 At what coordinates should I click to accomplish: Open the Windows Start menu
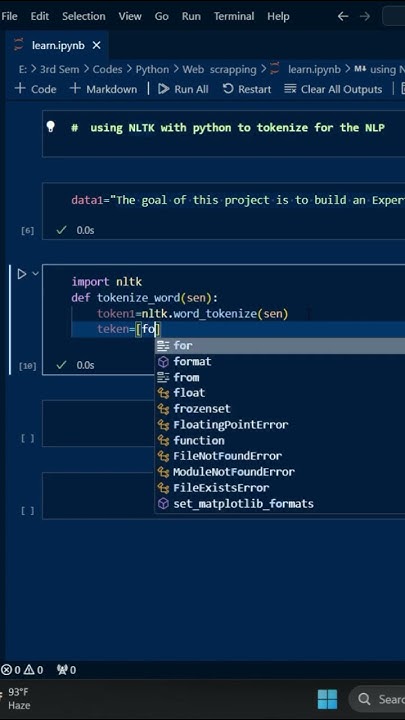tap(327, 699)
